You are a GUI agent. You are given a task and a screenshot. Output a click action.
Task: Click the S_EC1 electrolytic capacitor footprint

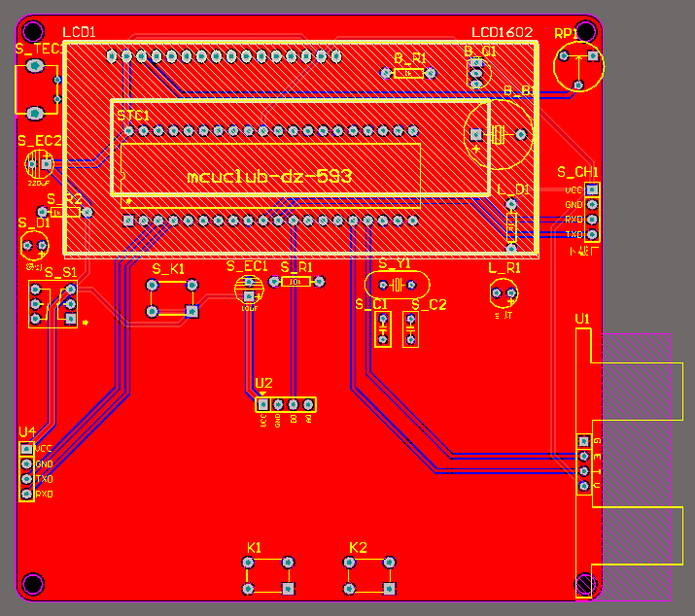click(x=249, y=290)
